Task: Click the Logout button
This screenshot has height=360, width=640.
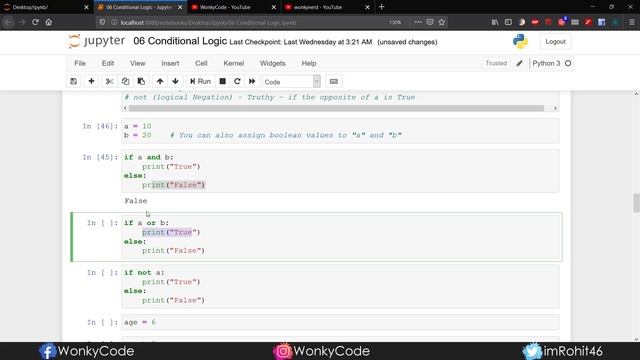Action: [555, 42]
